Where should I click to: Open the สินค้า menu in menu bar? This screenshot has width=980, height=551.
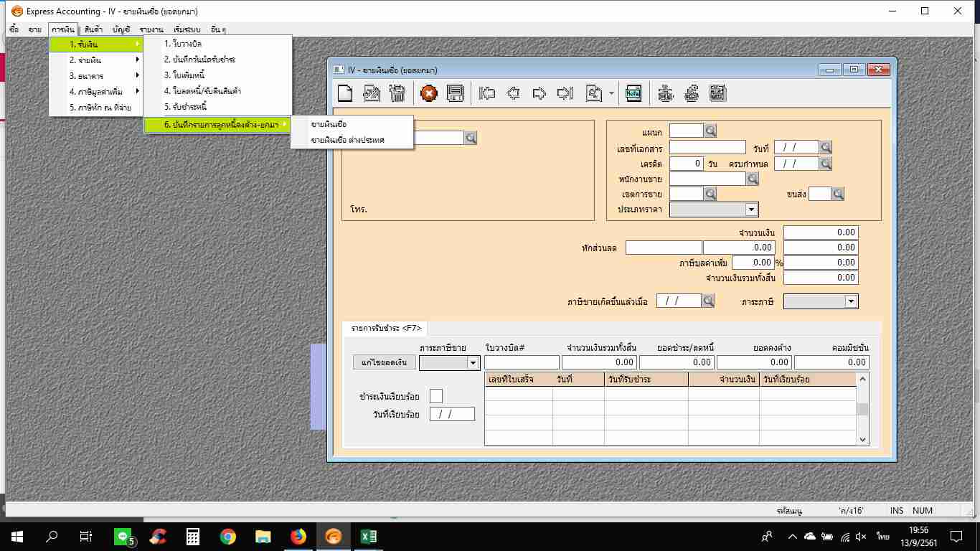(x=93, y=29)
